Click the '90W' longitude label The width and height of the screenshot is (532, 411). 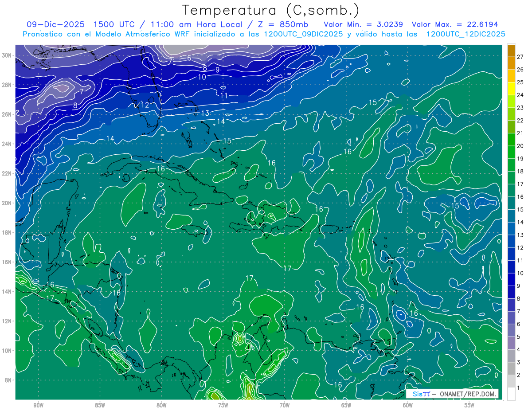pyautogui.click(x=38, y=405)
